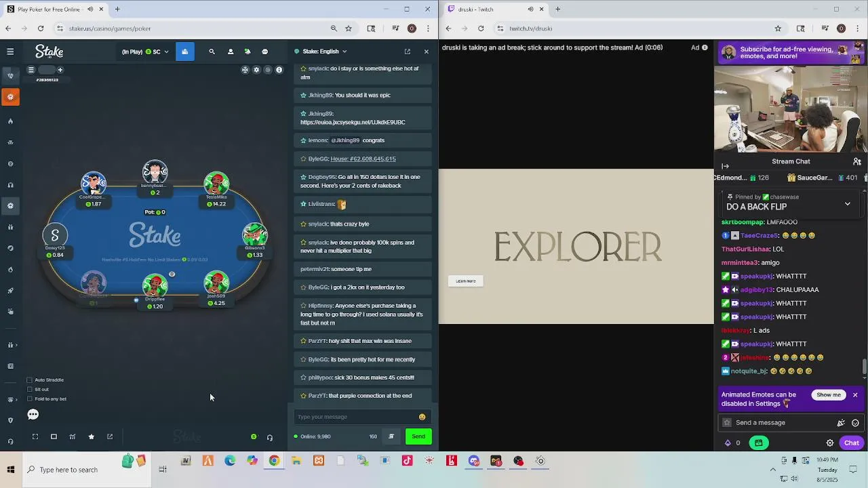Click the chat bubble icon in Stake header
The height and width of the screenshot is (488, 868).
coord(265,52)
